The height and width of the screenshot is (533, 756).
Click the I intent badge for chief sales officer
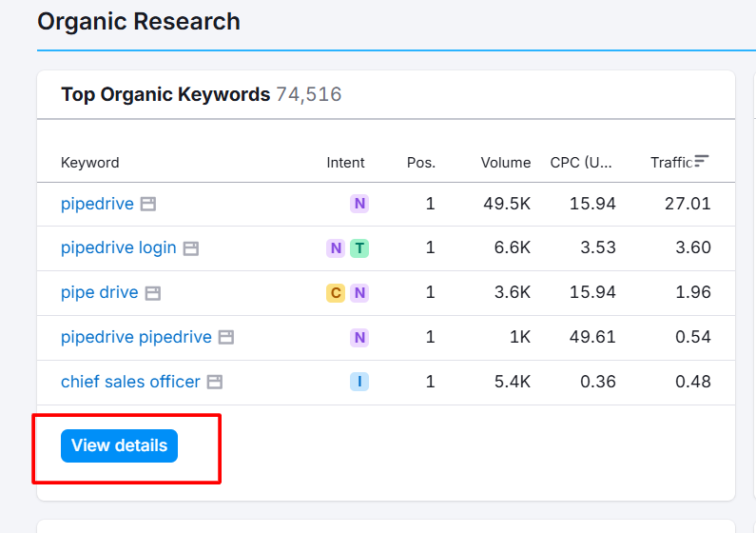(359, 382)
